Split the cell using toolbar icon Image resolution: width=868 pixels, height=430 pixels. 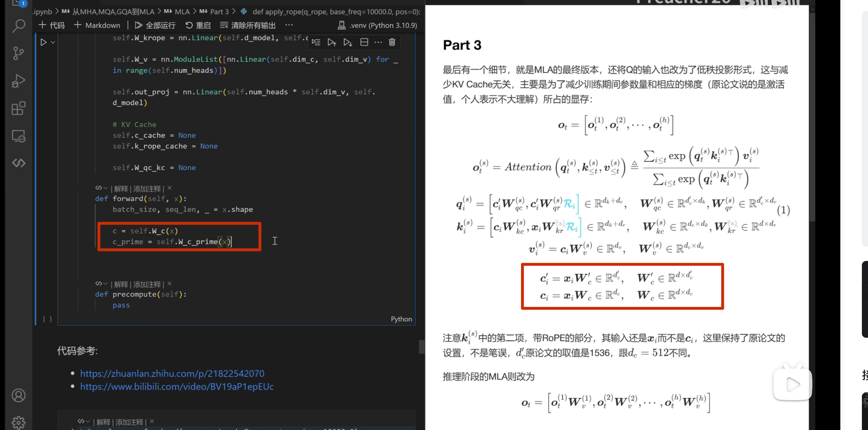pyautogui.click(x=364, y=42)
